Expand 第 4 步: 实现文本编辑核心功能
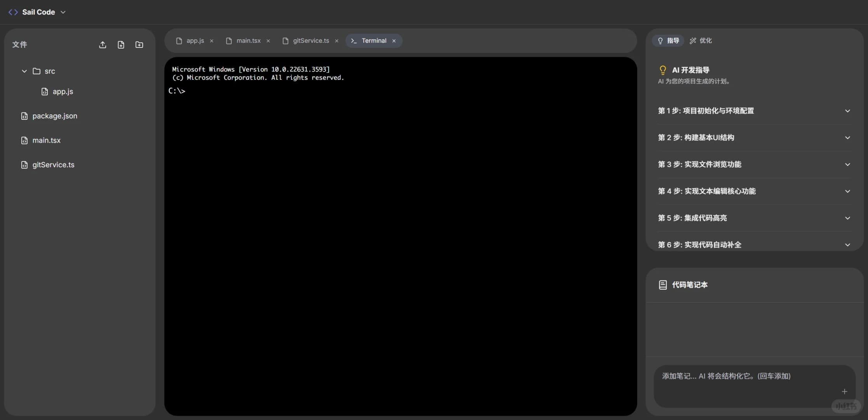The width and height of the screenshot is (868, 420). point(754,191)
